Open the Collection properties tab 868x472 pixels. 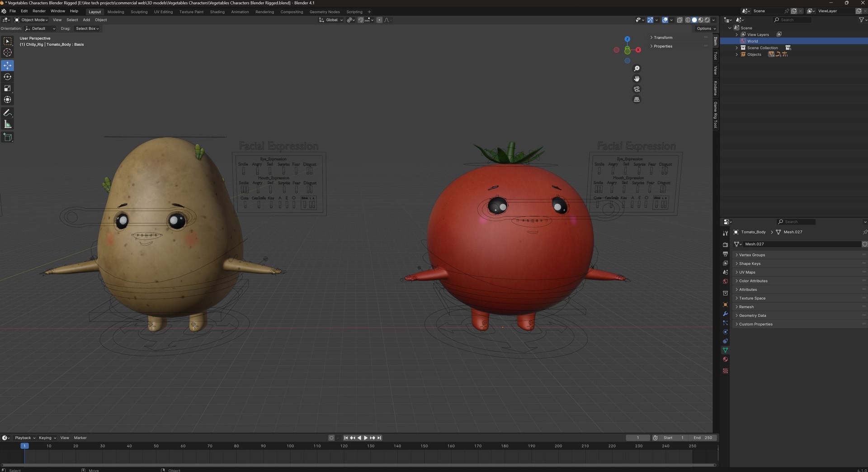(725, 293)
